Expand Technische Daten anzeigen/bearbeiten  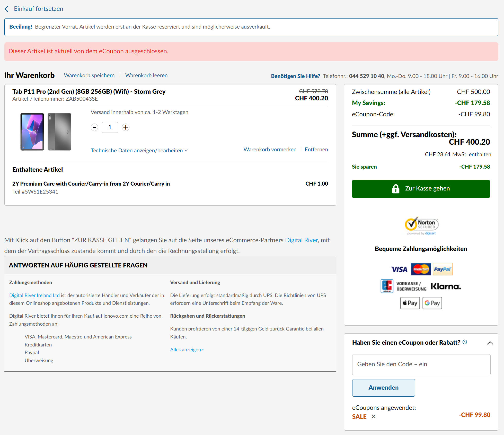tap(139, 150)
